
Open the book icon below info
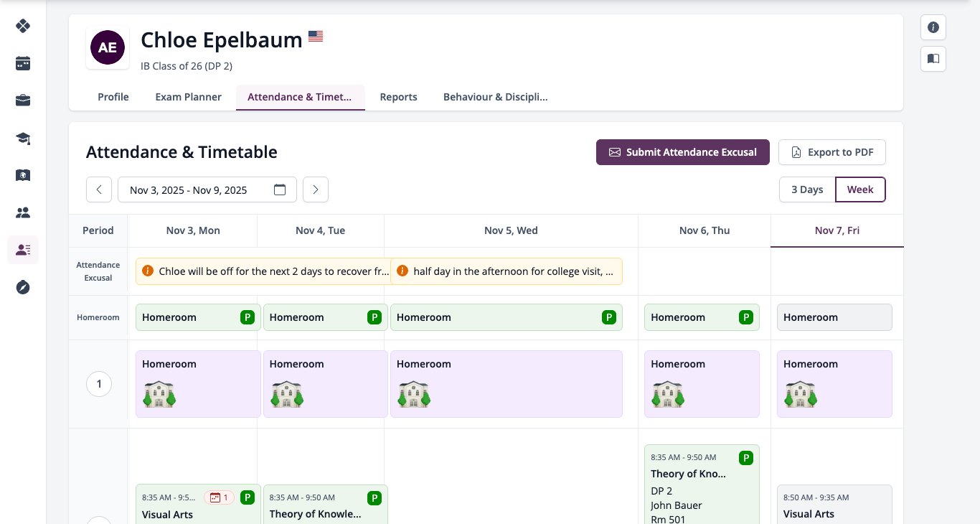pos(933,59)
